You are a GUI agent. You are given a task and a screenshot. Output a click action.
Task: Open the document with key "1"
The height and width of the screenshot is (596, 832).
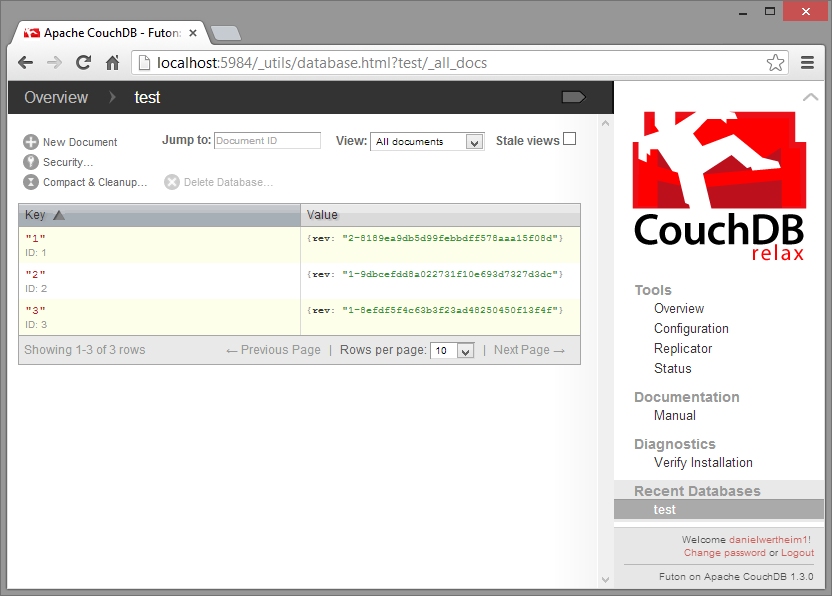pos(36,238)
